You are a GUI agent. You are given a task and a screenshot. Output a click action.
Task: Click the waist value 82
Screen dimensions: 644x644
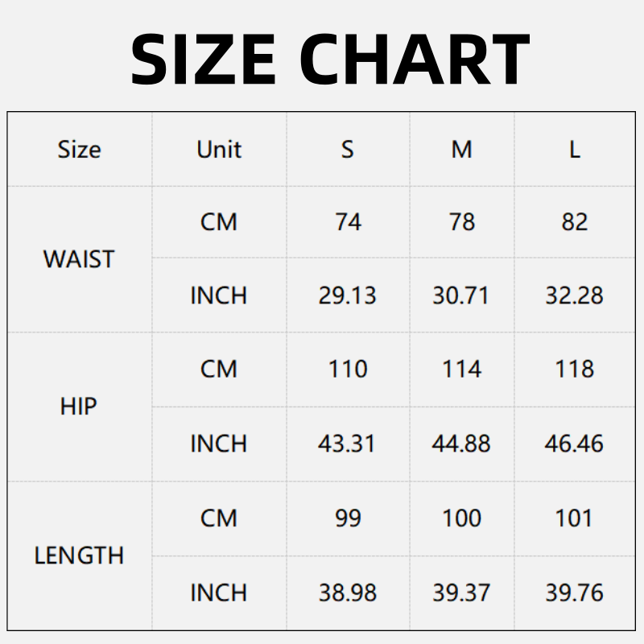point(574,222)
